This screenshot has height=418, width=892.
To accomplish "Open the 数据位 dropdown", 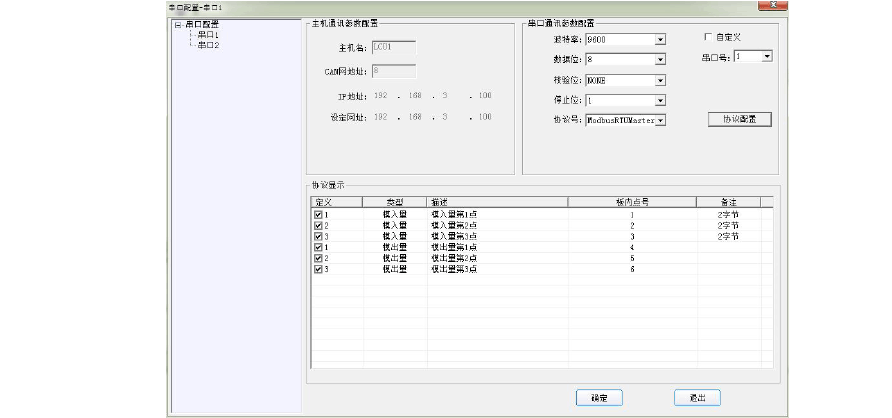I will 660,60.
